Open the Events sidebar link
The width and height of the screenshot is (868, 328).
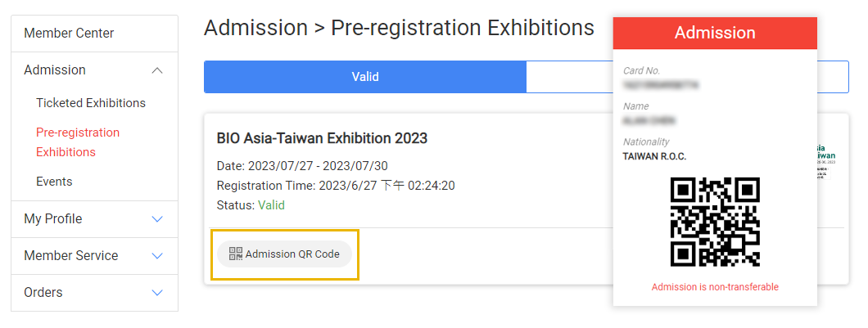point(54,182)
